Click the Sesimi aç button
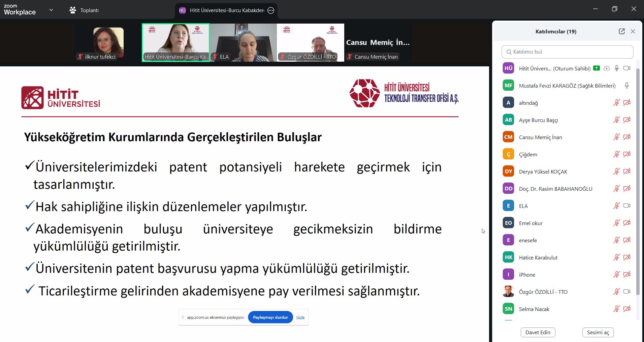This screenshot has height=342, width=644. (x=598, y=332)
